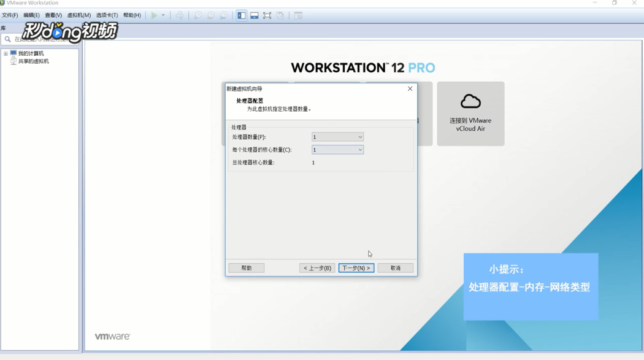Toggle the show library sidebar icon
The image size is (644, 360).
pyautogui.click(x=242, y=15)
